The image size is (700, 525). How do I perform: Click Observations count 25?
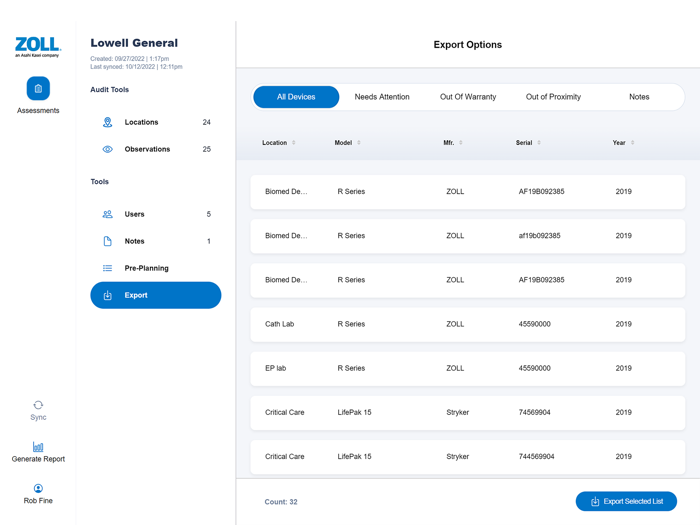tap(206, 149)
